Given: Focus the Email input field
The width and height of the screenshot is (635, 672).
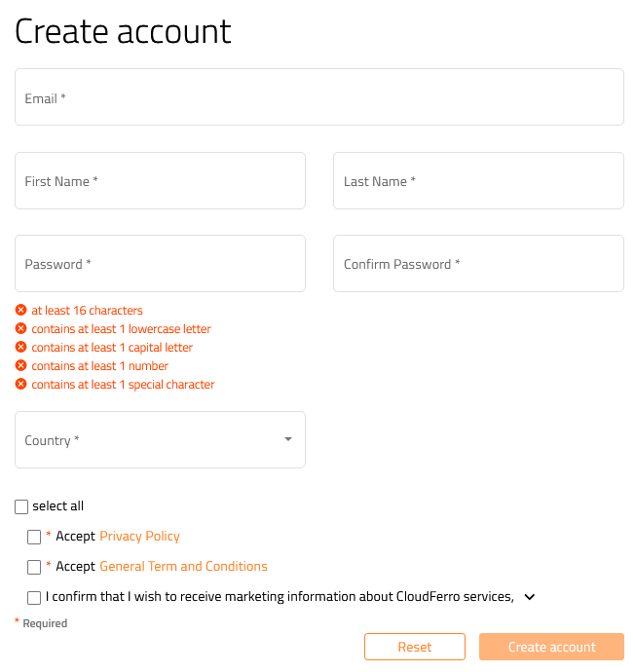Looking at the screenshot, I should tap(318, 97).
